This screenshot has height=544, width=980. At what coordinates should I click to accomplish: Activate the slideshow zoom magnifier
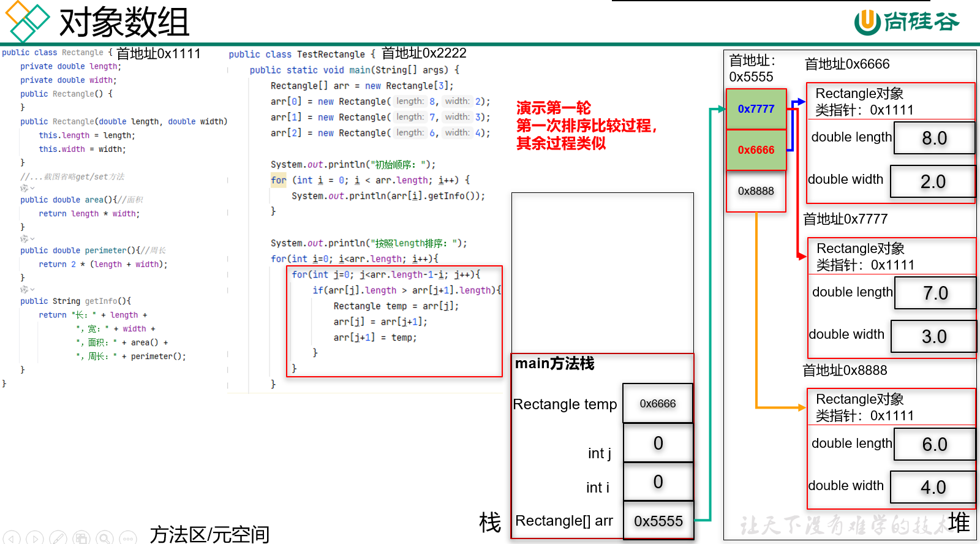(104, 538)
